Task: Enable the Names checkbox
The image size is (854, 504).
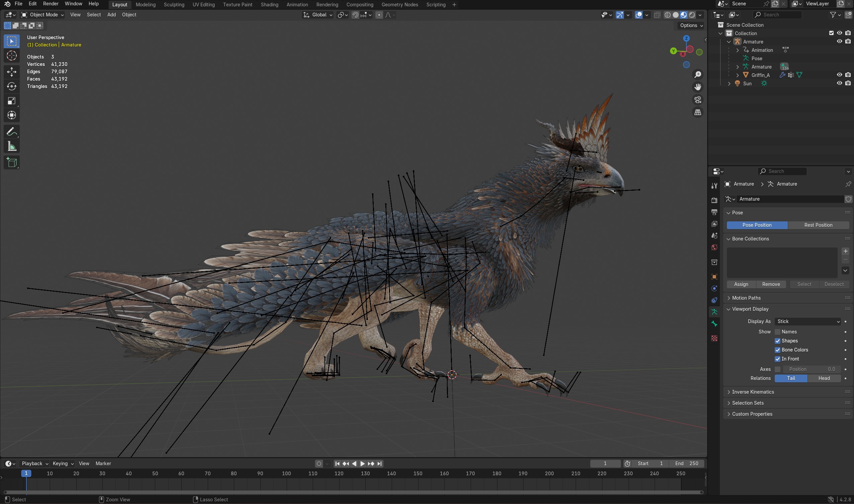Action: coord(778,332)
